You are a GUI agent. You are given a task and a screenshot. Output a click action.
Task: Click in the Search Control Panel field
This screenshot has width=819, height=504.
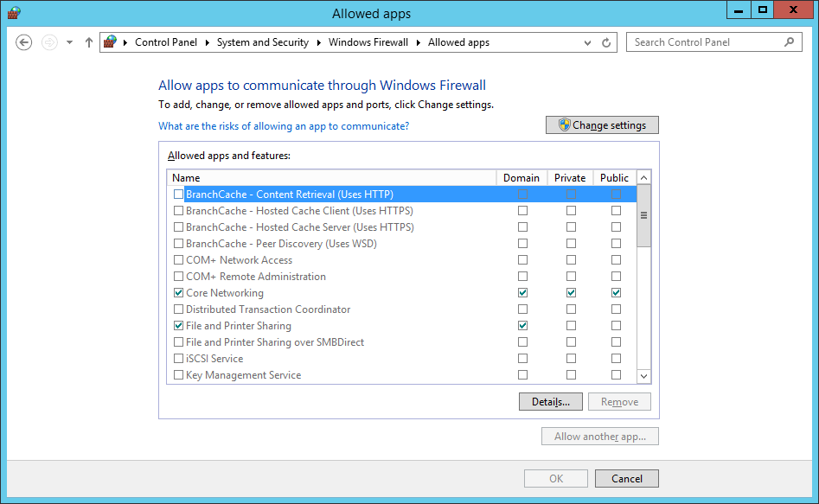tap(705, 42)
